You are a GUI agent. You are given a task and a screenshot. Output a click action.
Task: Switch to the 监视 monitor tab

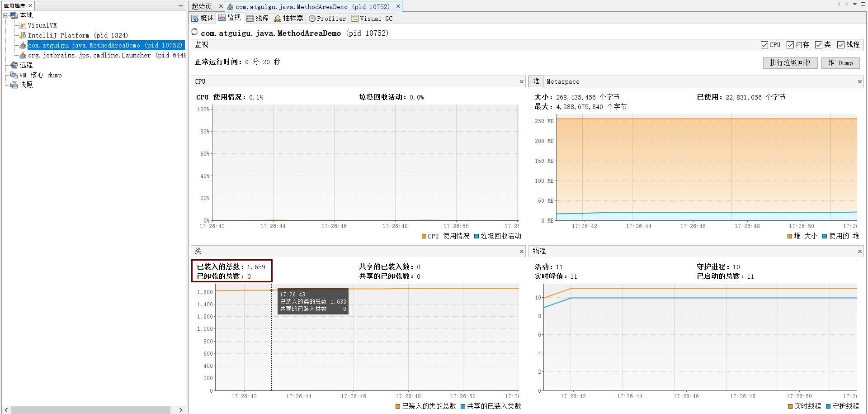pos(230,18)
